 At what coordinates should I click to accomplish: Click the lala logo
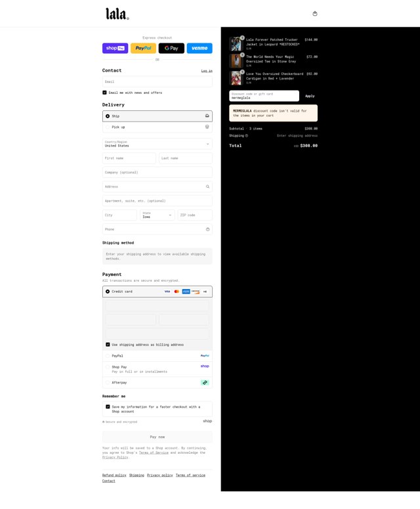[x=117, y=14]
